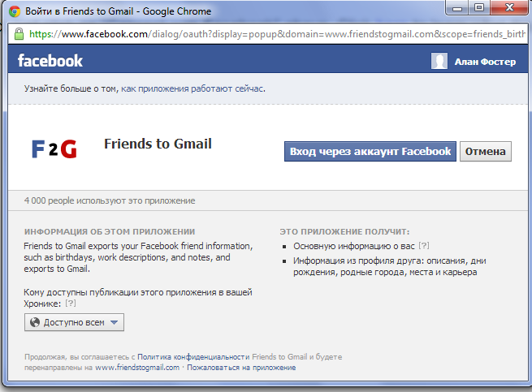Close the Chrome popup window
The width and height of the screenshot is (532, 392).
pos(509,7)
